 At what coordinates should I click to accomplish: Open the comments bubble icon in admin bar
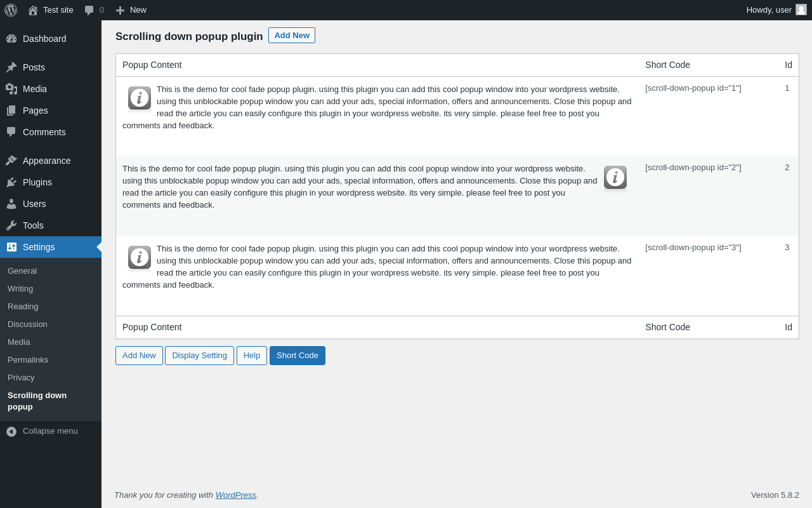click(x=89, y=10)
